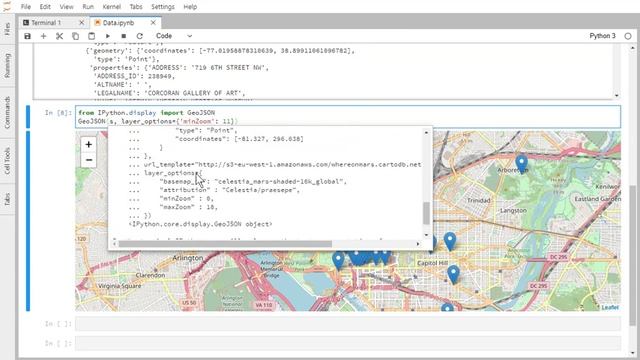Open the Edit menu
Image resolution: width=640 pixels, height=360 pixels.
pos(45,7)
